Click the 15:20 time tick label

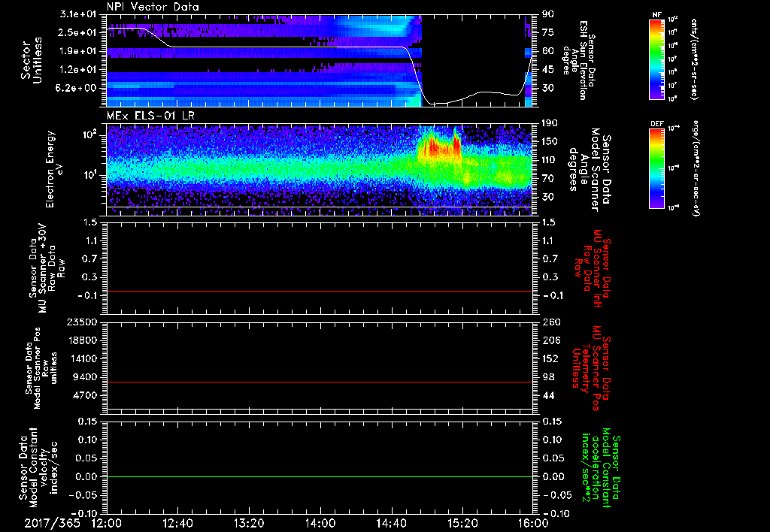click(x=462, y=523)
